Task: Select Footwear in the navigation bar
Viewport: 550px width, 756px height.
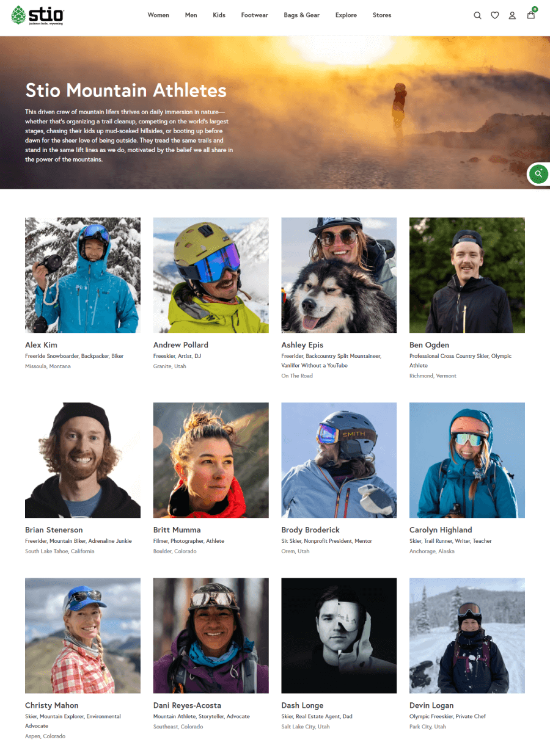Action: pyautogui.click(x=255, y=15)
